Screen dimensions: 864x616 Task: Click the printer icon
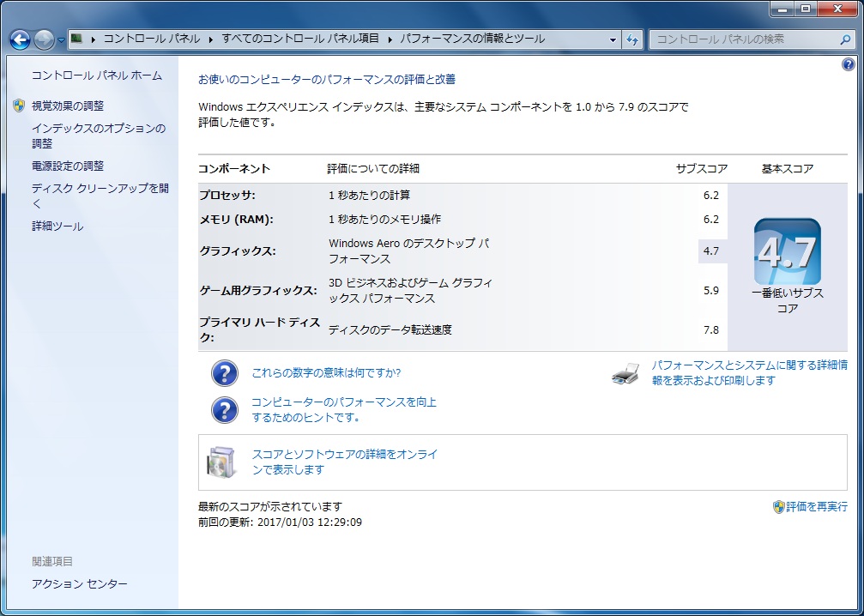pos(626,373)
